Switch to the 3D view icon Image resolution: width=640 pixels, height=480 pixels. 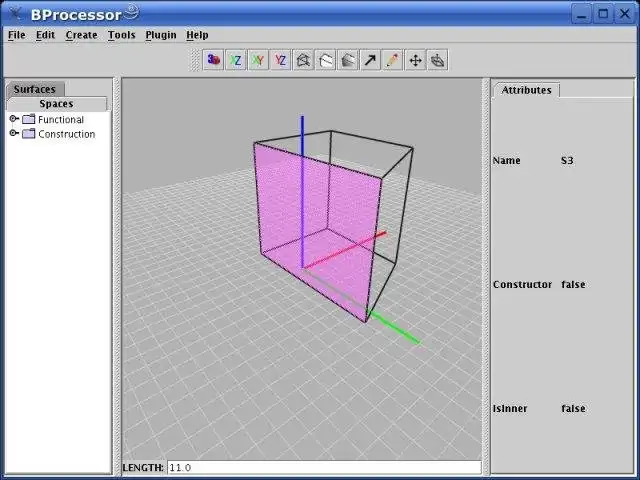pos(213,60)
